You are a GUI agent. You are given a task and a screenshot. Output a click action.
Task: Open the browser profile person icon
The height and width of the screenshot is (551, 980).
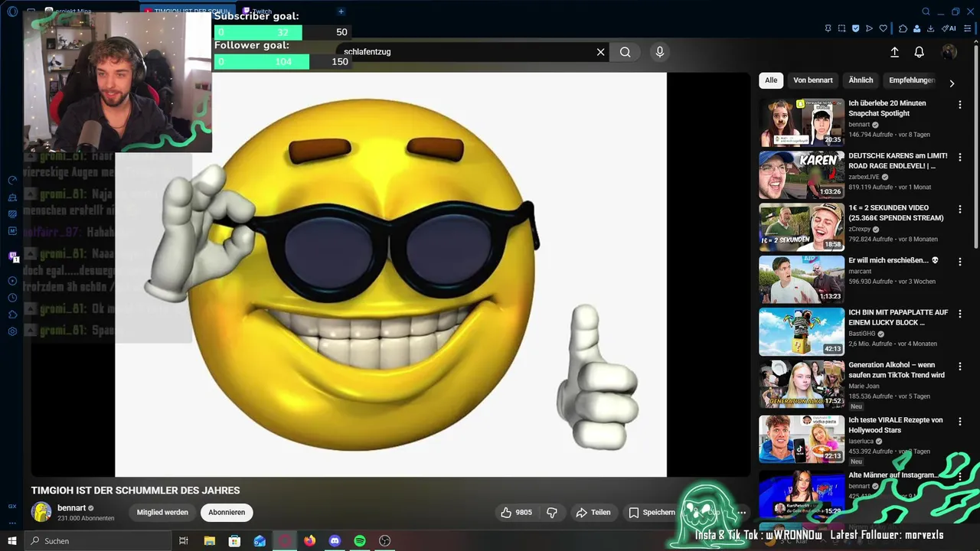pos(916,28)
